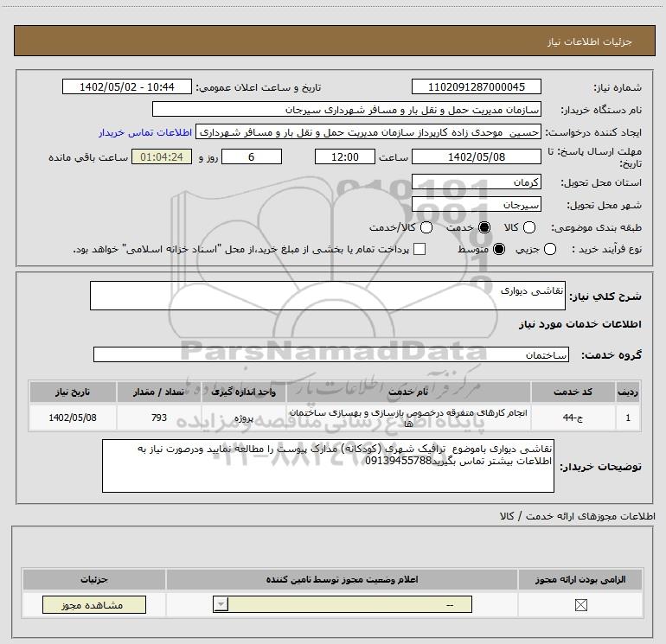This screenshot has height=644, width=666.
Task: Open the license status dropdown arrow
Action: pos(221,604)
